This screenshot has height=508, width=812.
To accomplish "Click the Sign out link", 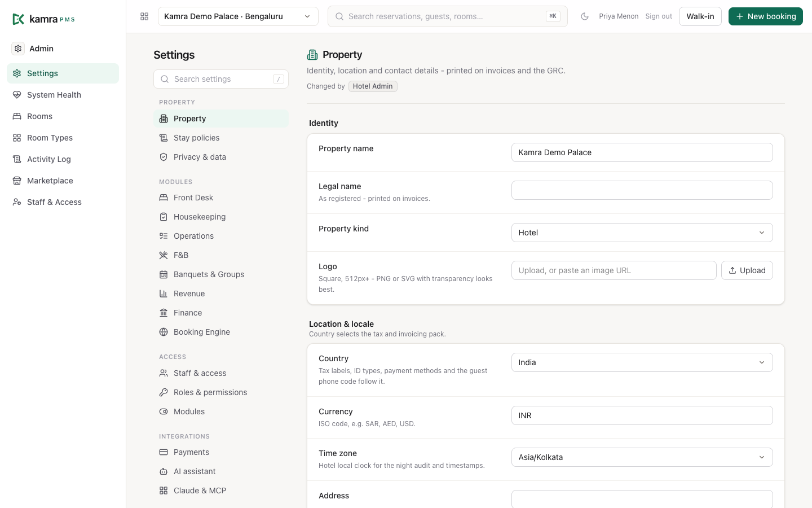I will 659,16.
